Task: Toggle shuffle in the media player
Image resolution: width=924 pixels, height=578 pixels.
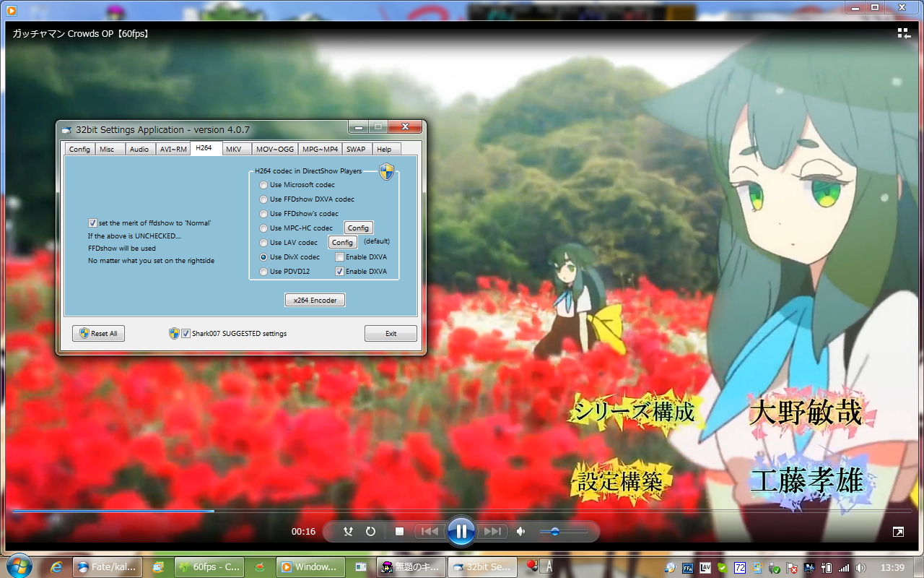Action: (349, 532)
